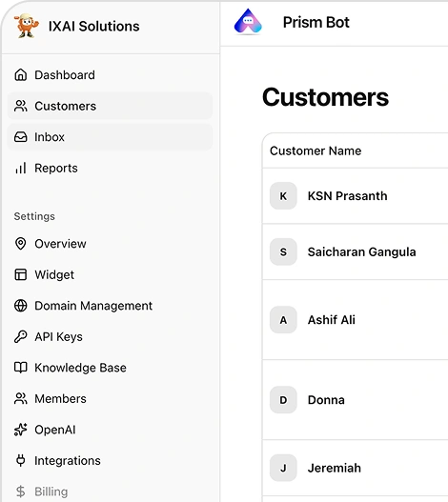Go to the Inbox section
This screenshot has width=448, height=502.
(110, 137)
